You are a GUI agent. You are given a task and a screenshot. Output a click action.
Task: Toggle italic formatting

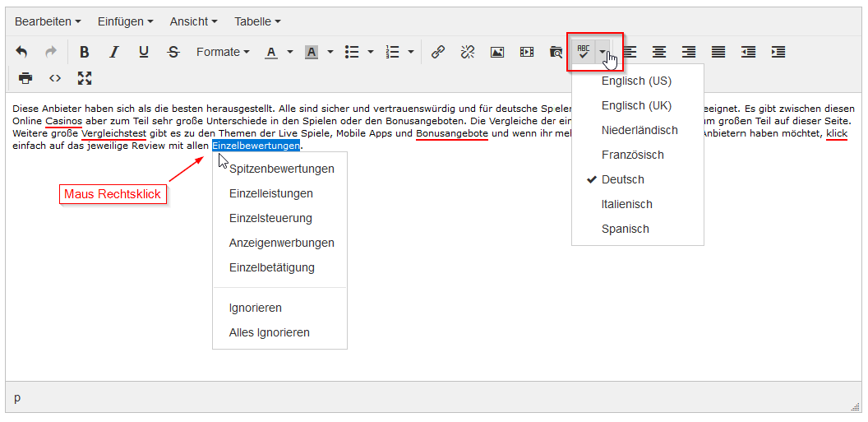click(114, 52)
